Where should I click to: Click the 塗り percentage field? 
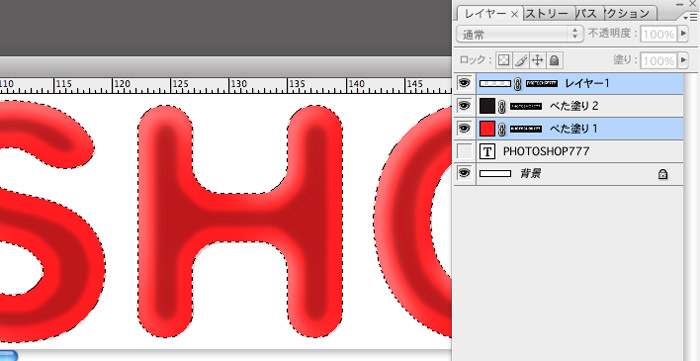click(x=658, y=60)
